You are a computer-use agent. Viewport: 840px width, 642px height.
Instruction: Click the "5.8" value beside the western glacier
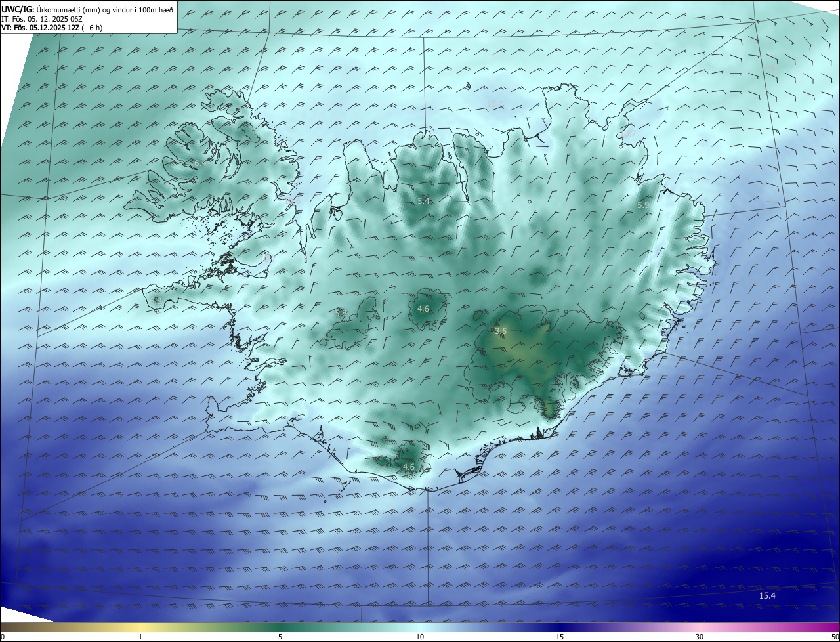[341, 314]
